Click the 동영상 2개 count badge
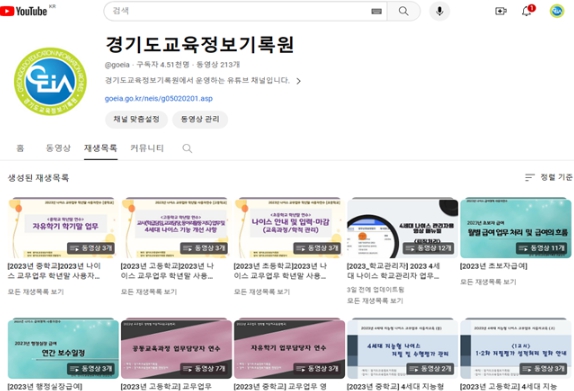The height and width of the screenshot is (391, 574). (x=430, y=369)
